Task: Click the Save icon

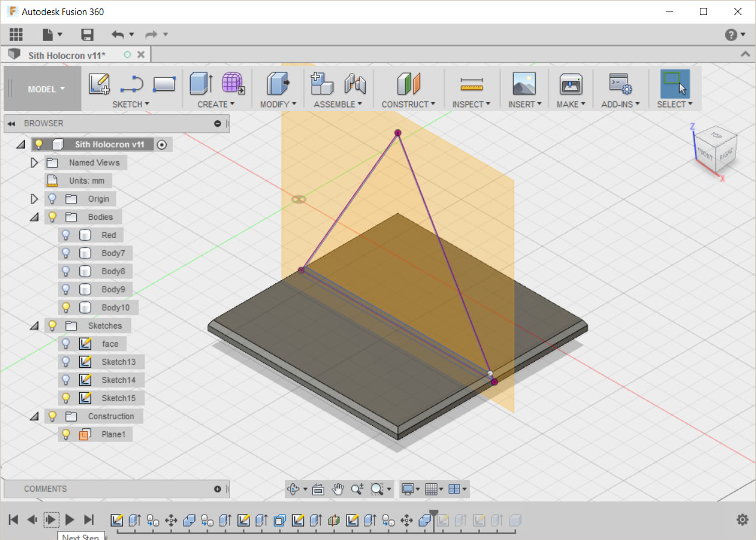Action: [x=88, y=34]
